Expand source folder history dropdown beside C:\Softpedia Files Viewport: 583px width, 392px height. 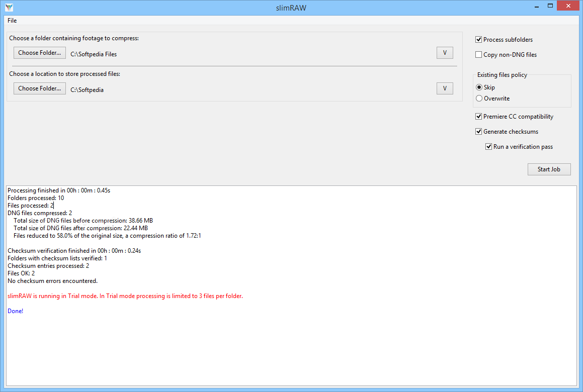coord(445,53)
